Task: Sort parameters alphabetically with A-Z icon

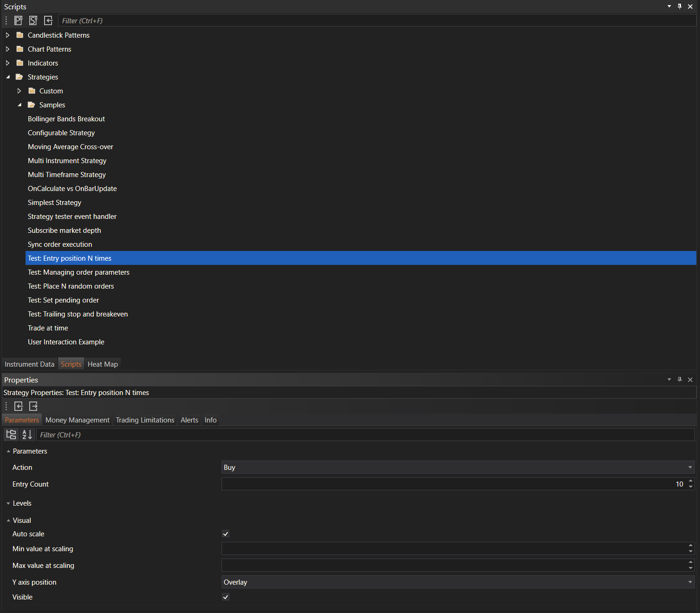Action: [27, 435]
